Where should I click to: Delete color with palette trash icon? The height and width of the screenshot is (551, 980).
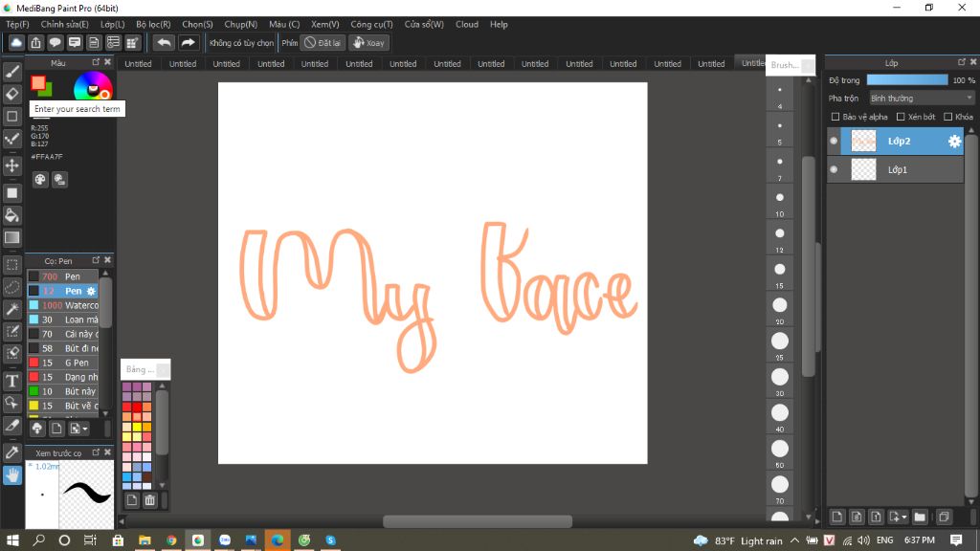click(150, 499)
